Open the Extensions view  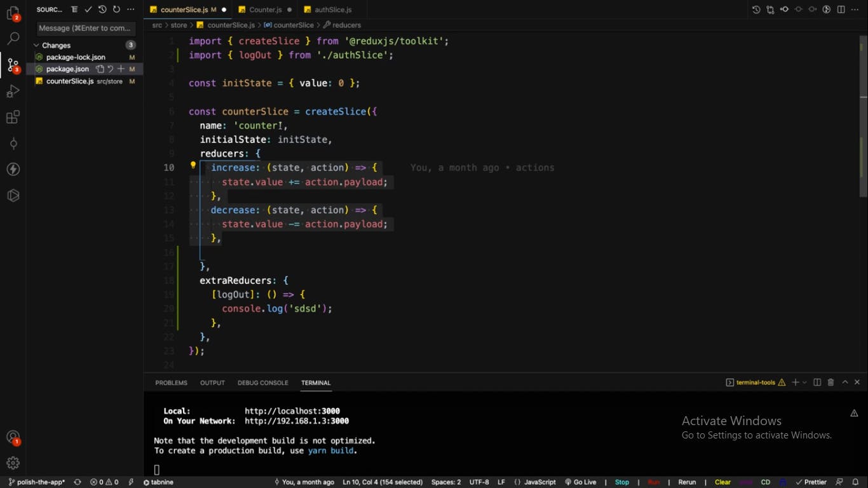coord(13,118)
